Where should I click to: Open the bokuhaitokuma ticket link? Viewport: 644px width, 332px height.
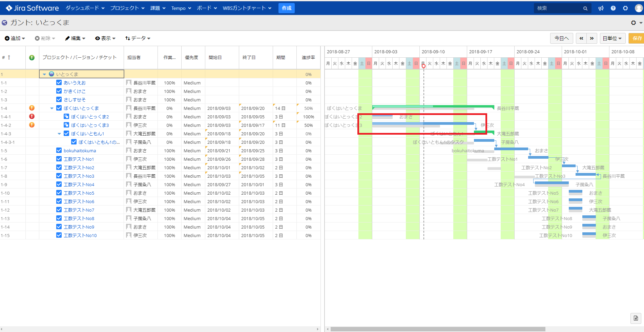pyautogui.click(x=80, y=151)
